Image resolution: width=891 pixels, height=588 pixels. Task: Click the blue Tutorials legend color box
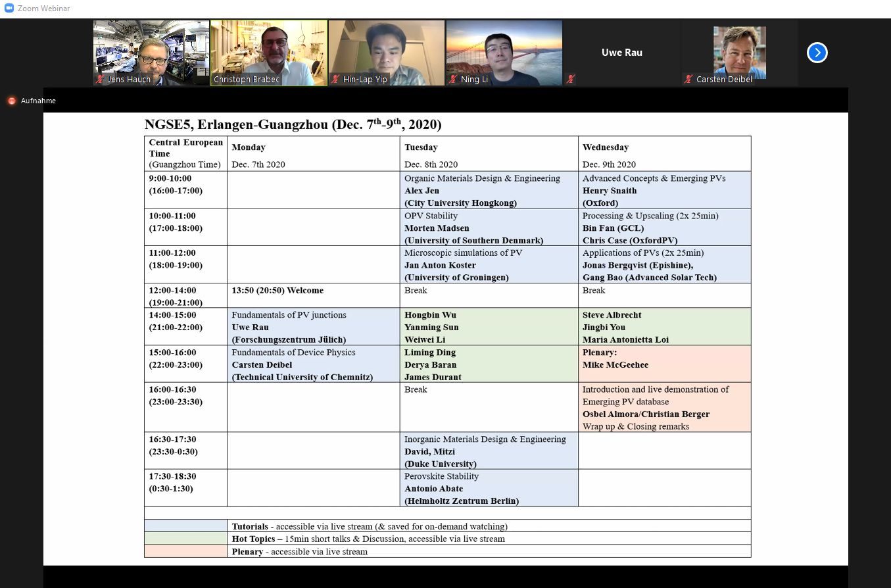point(185,526)
